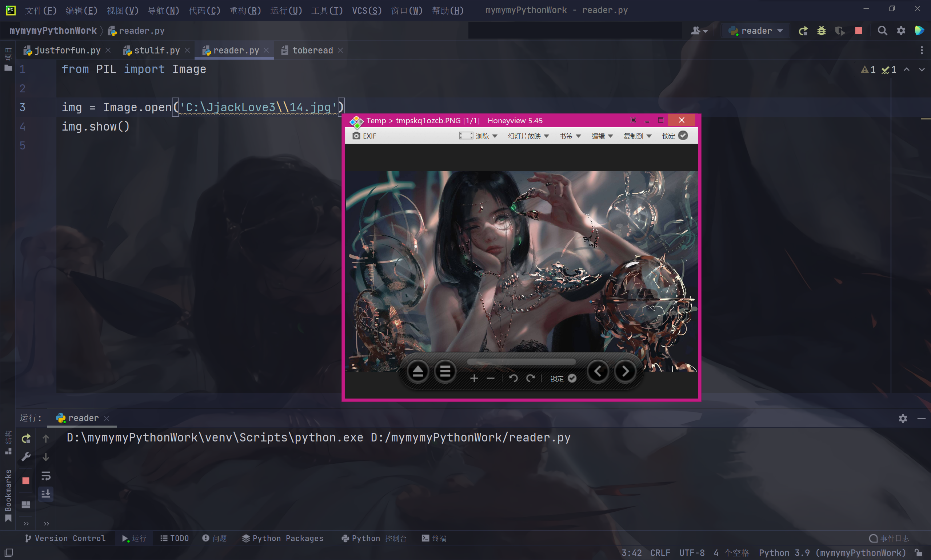
Task: Click the eject button in Honeyview
Action: pos(417,372)
